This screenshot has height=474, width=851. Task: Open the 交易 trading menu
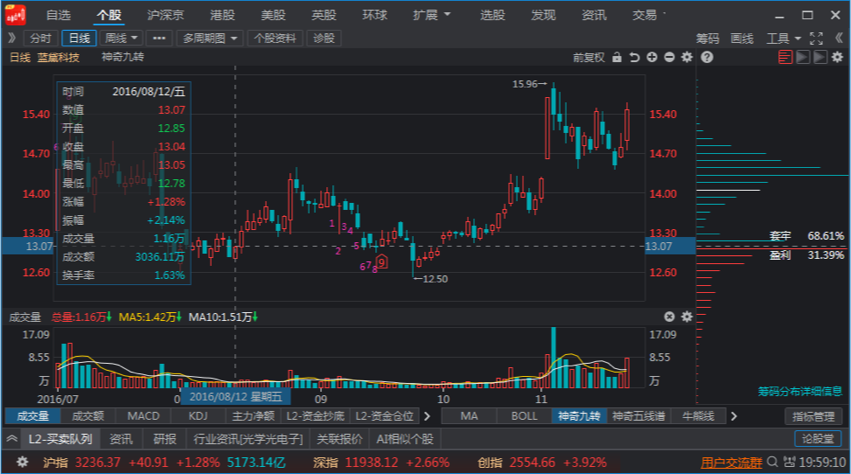(645, 15)
